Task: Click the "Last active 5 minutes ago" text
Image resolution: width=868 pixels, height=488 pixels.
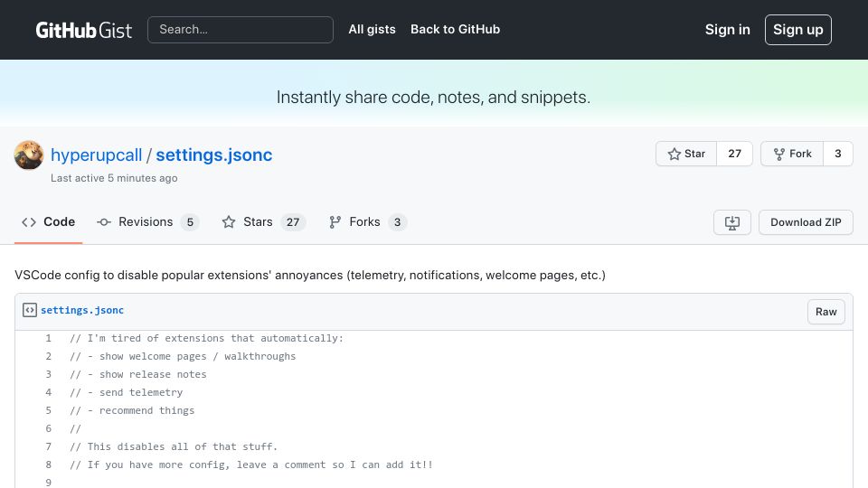Action: point(114,178)
